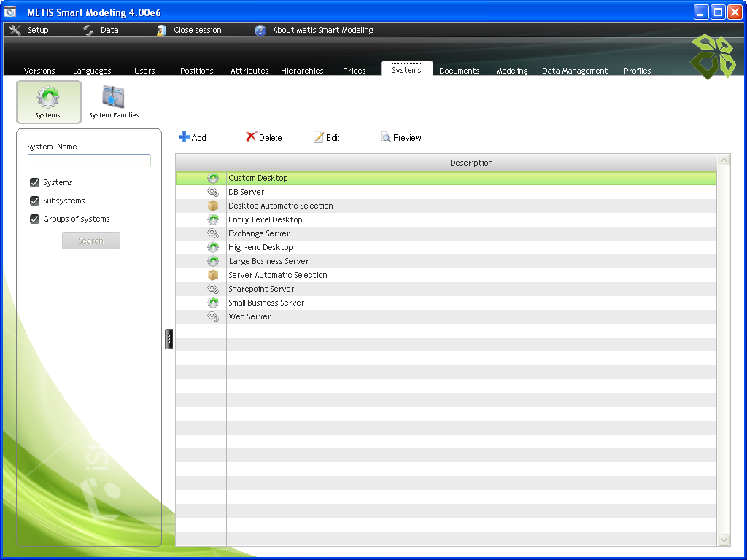The width and height of the screenshot is (747, 560).
Task: Select the Small Business Server row
Action: tap(446, 303)
